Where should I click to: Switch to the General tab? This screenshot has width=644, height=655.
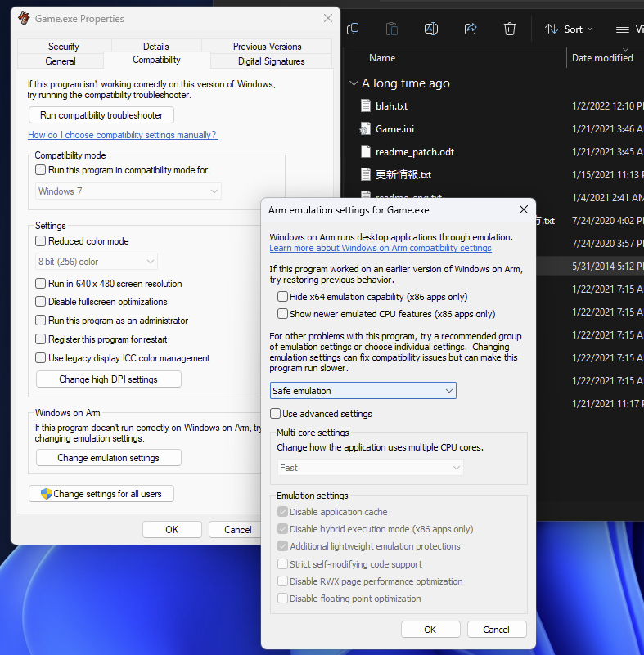click(61, 61)
